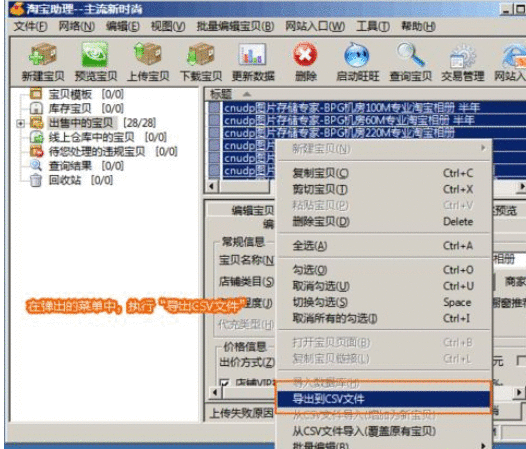Click the 上传宝贝 upload icon
The image size is (526, 449).
148,62
